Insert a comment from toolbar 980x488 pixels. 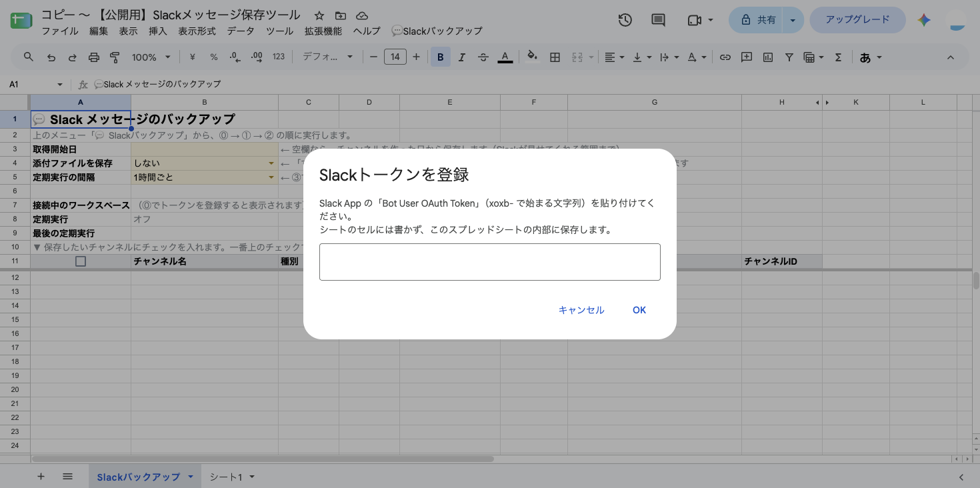747,57
